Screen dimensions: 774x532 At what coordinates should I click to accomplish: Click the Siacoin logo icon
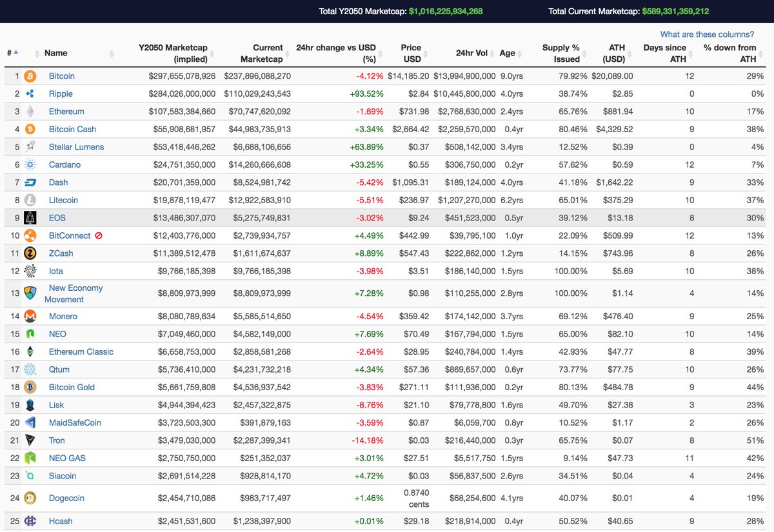[x=30, y=476]
